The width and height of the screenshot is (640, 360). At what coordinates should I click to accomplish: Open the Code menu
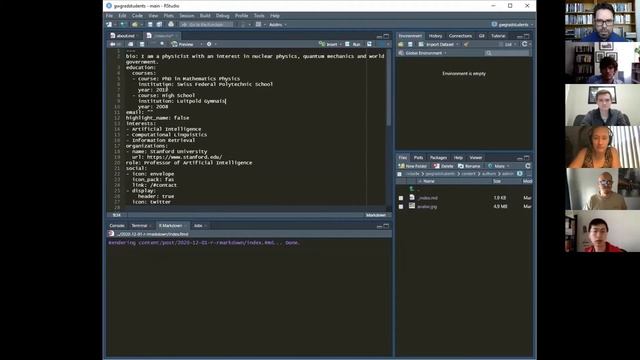tap(137, 16)
